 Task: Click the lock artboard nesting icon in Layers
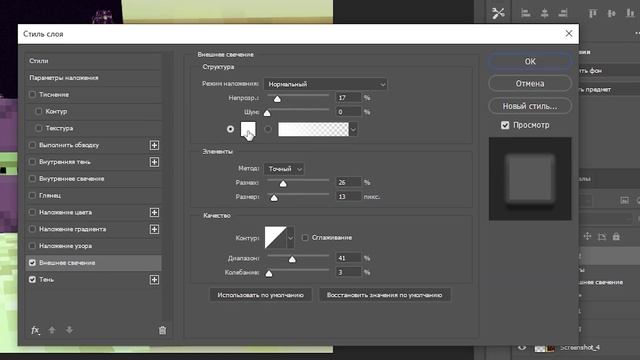click(x=602, y=236)
